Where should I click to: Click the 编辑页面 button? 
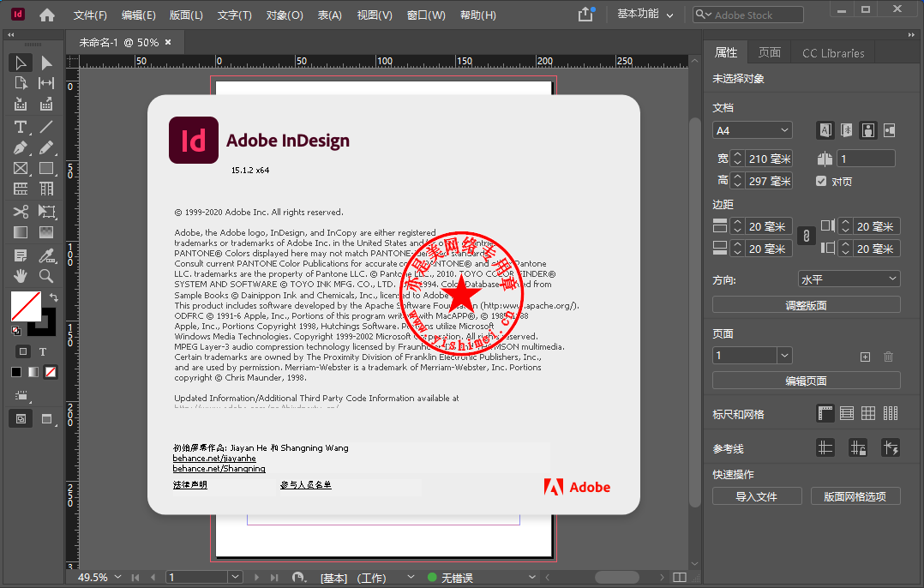point(806,381)
